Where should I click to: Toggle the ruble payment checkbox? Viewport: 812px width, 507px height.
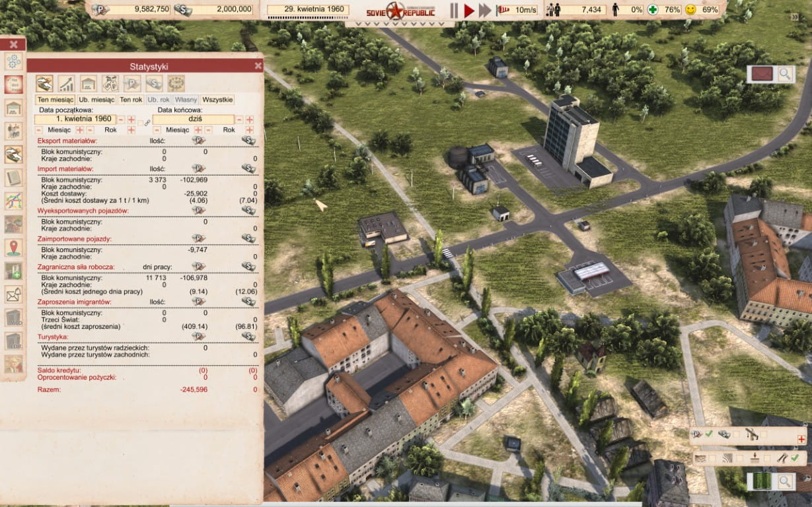pos(708,434)
